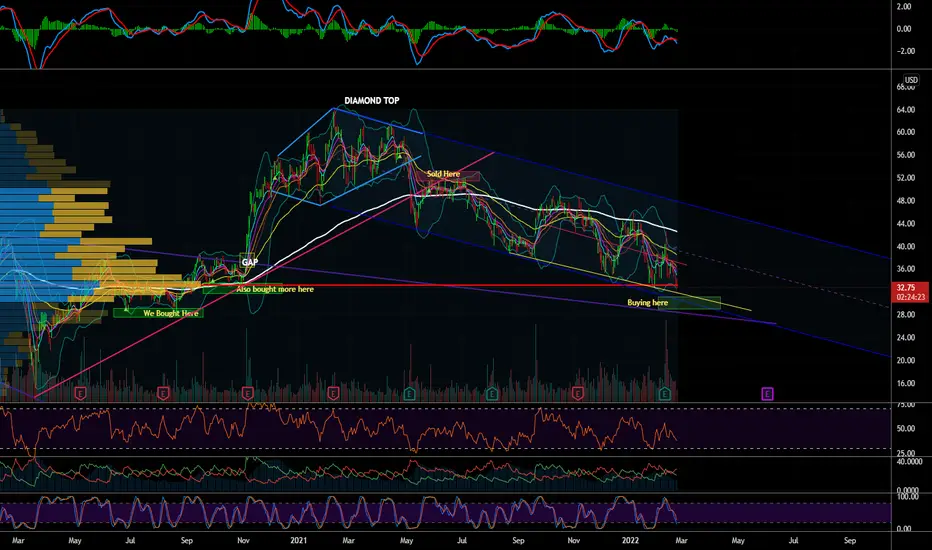This screenshot has height=550, width=932.
Task: Click the 2022 label on time axis
Action: pyautogui.click(x=629, y=540)
